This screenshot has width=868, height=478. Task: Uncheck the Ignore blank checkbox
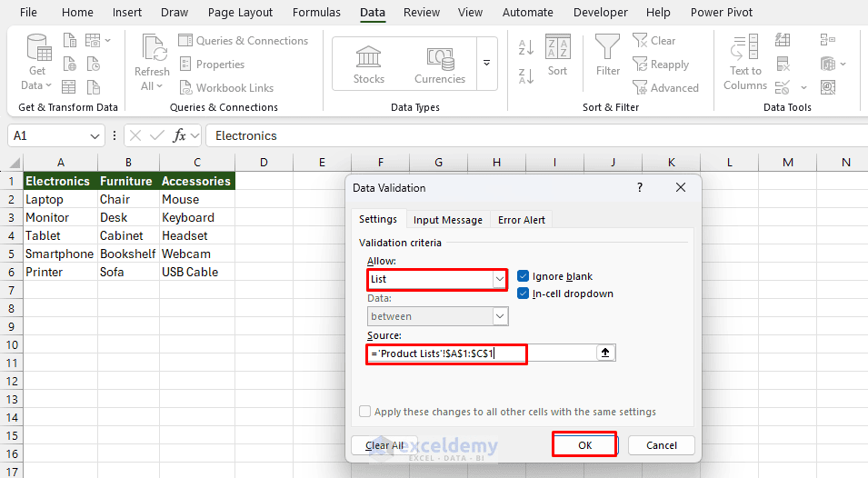[523, 276]
